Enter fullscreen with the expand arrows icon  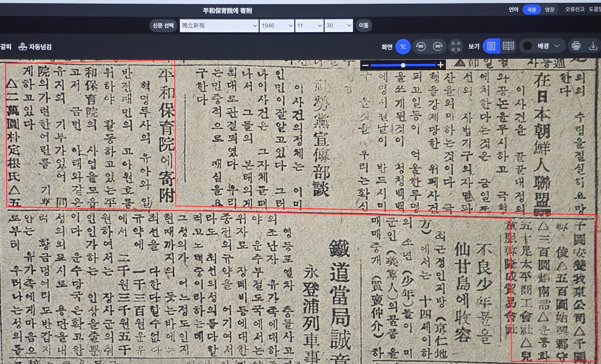[456, 46]
